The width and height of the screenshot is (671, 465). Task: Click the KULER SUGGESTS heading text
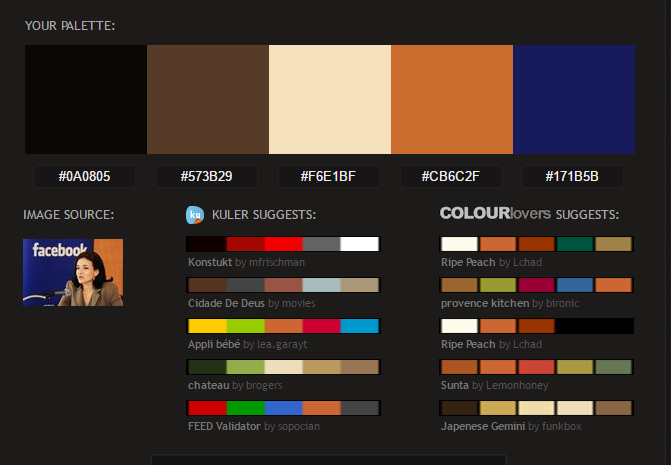click(x=264, y=215)
